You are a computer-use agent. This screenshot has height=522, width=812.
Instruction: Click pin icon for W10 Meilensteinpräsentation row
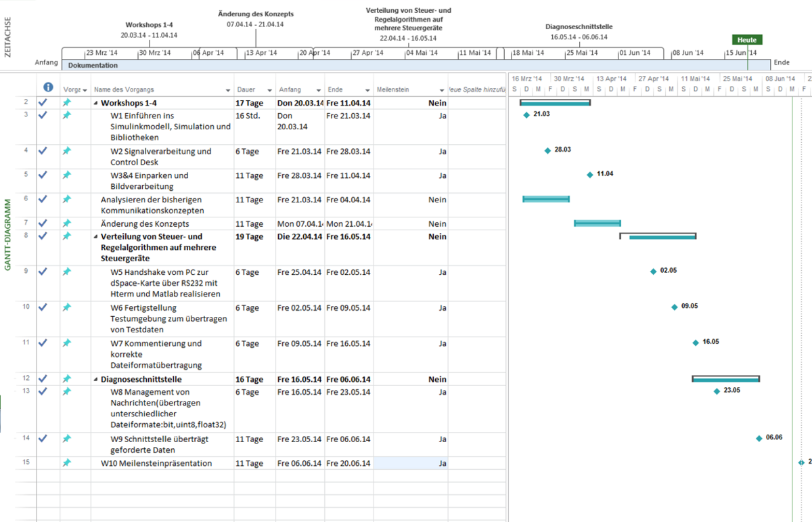coord(66,463)
